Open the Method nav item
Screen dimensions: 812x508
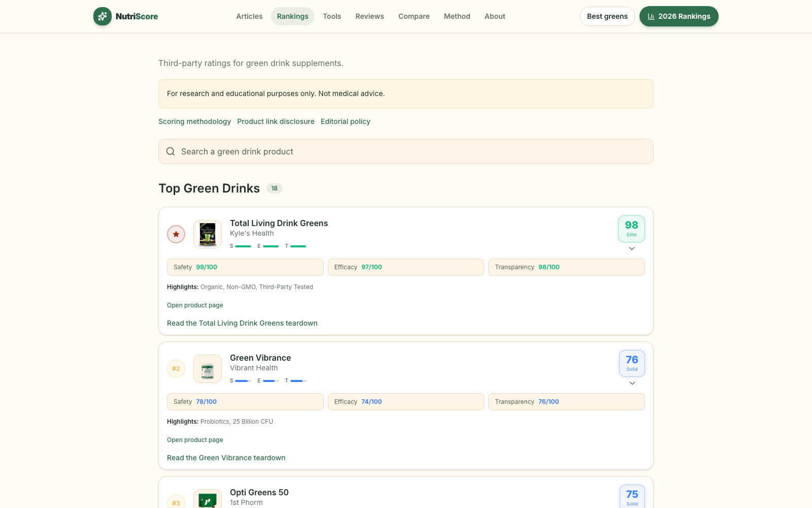pos(457,16)
